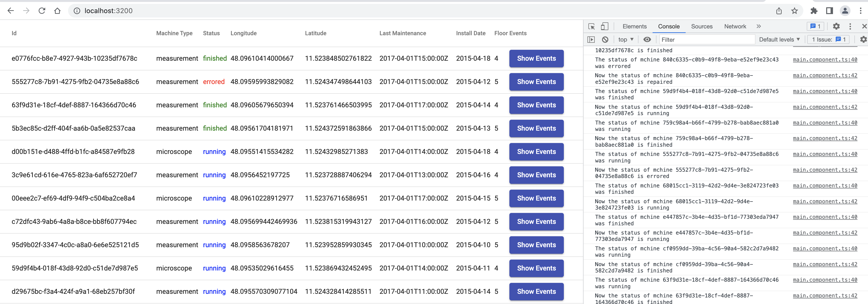Screen dimensions: 868x304
Task: Share this page icon
Action: click(779, 11)
